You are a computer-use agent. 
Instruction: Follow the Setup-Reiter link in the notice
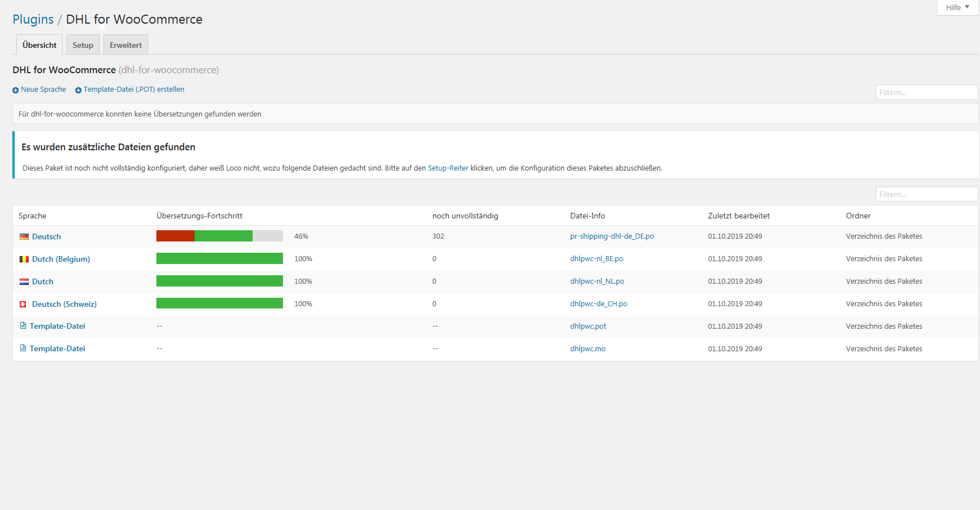[x=448, y=168]
